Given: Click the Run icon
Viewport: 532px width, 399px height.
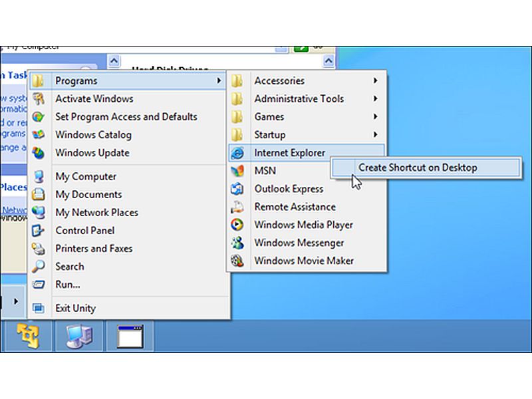Looking at the screenshot, I should click(38, 285).
